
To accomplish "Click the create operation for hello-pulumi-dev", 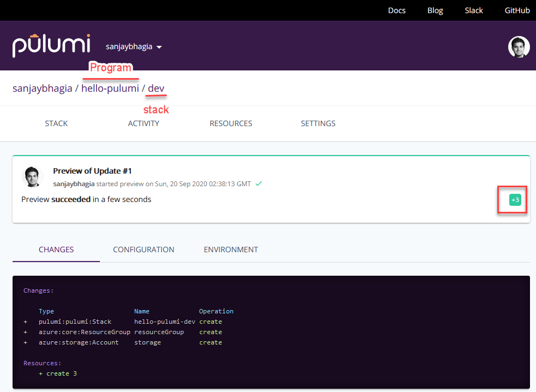I will [x=211, y=322].
